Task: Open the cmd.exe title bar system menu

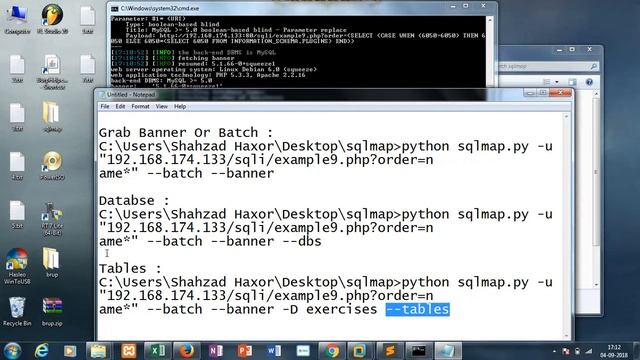Action: click(x=115, y=8)
